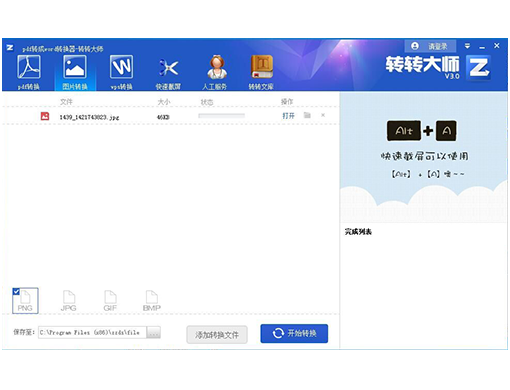510x390 pixels.
Task: Click the large Z brand logo
Action: [479, 68]
